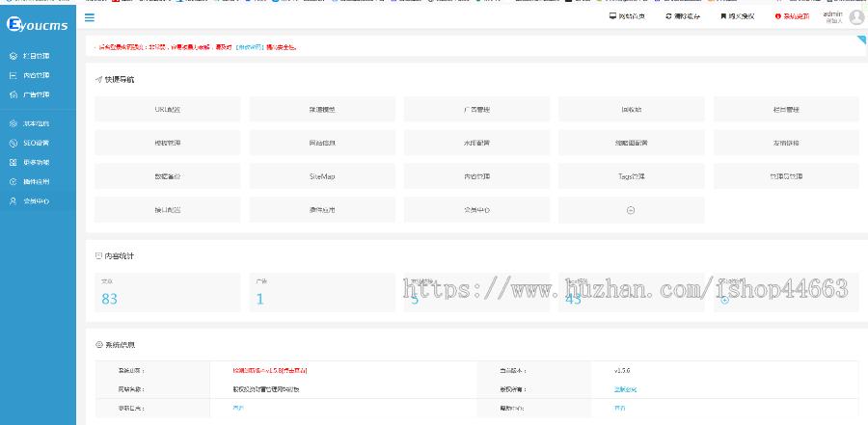Click the 广告 count of 1
The width and height of the screenshot is (868, 425).
(x=260, y=299)
